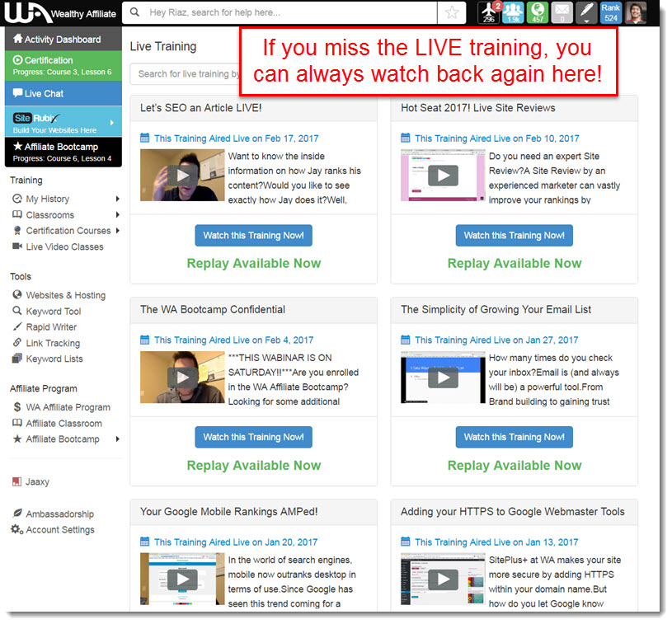This screenshot has width=672, height=624.
Task: Open Live Chat
Action: [x=63, y=93]
